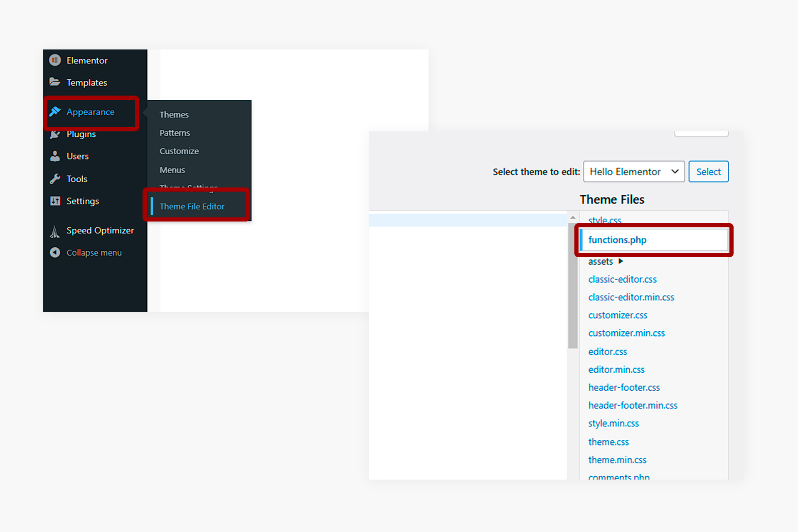Click the Tools wrench icon
The width and height of the screenshot is (798, 532).
55,179
